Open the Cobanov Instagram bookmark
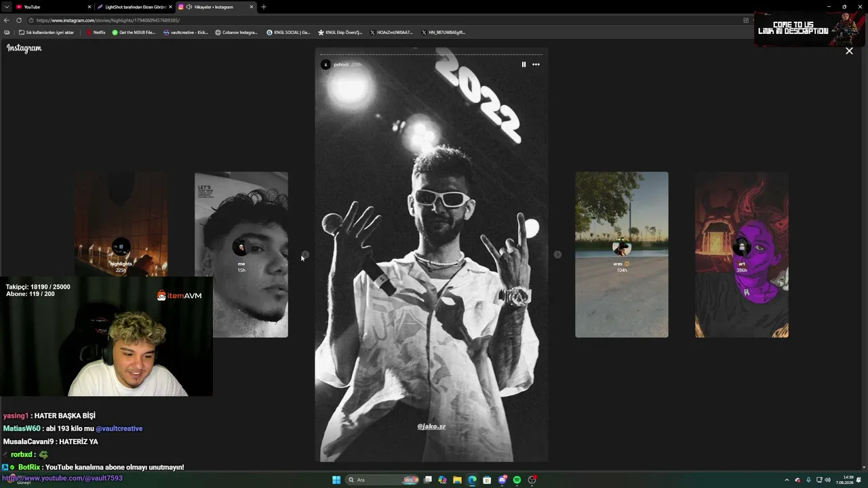This screenshot has height=488, width=868. point(237,33)
